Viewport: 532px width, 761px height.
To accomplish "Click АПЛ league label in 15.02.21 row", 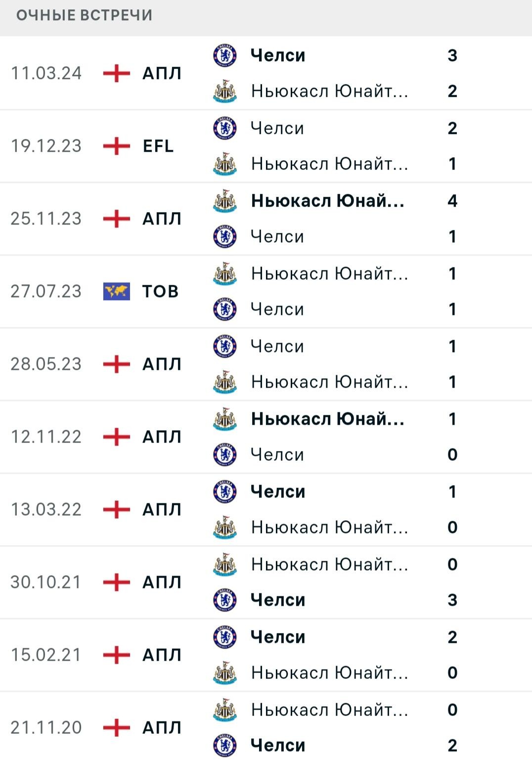I will click(x=162, y=655).
